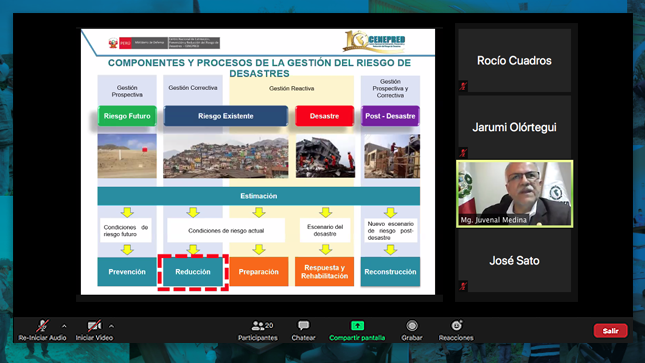
Task: Click the highlighted Reducción box on slide
Action: click(193, 272)
